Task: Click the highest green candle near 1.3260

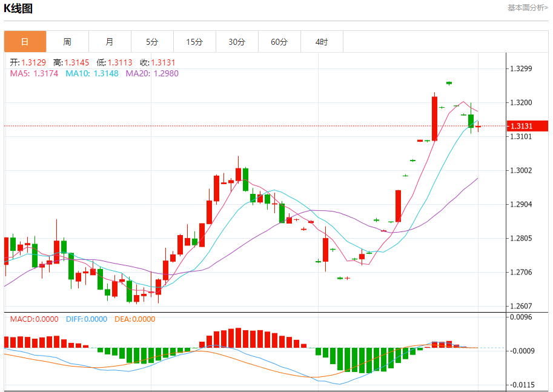Action: click(449, 83)
